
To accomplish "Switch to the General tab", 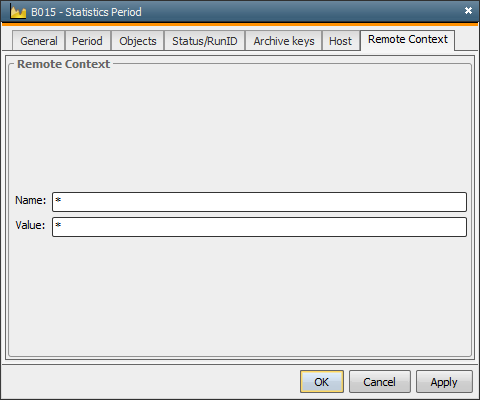I will [x=39, y=41].
